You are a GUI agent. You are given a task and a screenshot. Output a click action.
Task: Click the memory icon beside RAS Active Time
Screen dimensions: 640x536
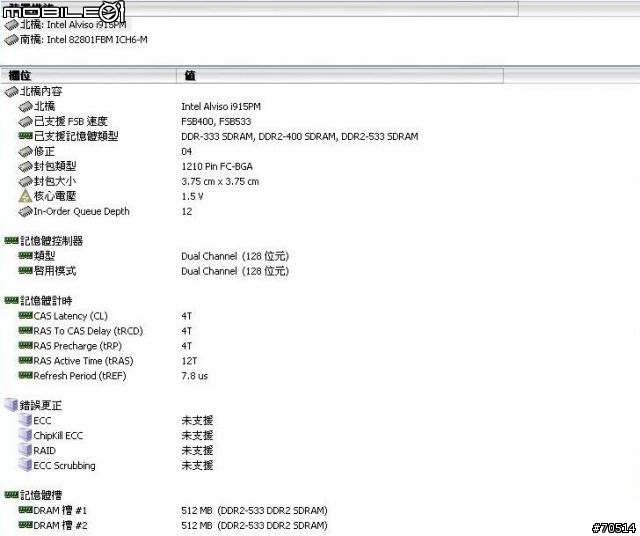coord(25,360)
